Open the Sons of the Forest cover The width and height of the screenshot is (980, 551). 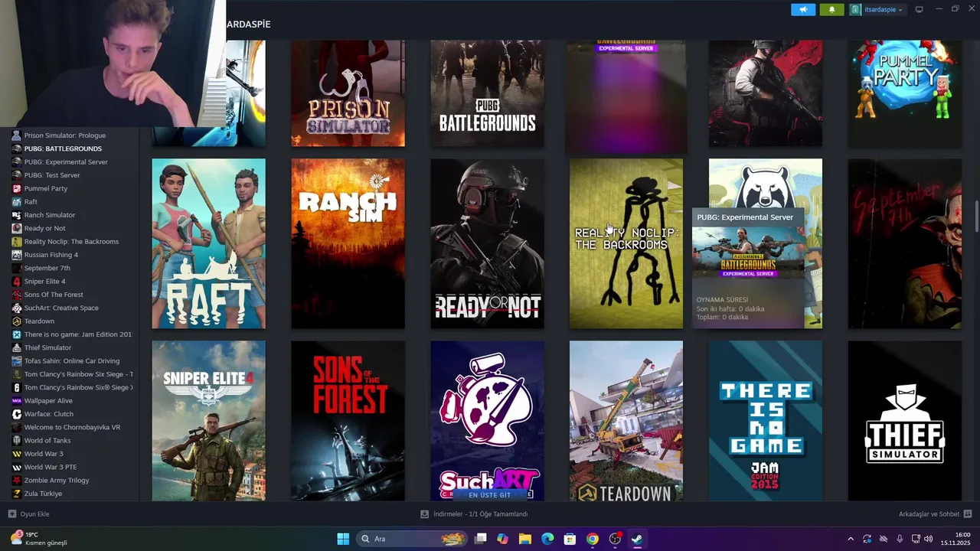coord(348,421)
